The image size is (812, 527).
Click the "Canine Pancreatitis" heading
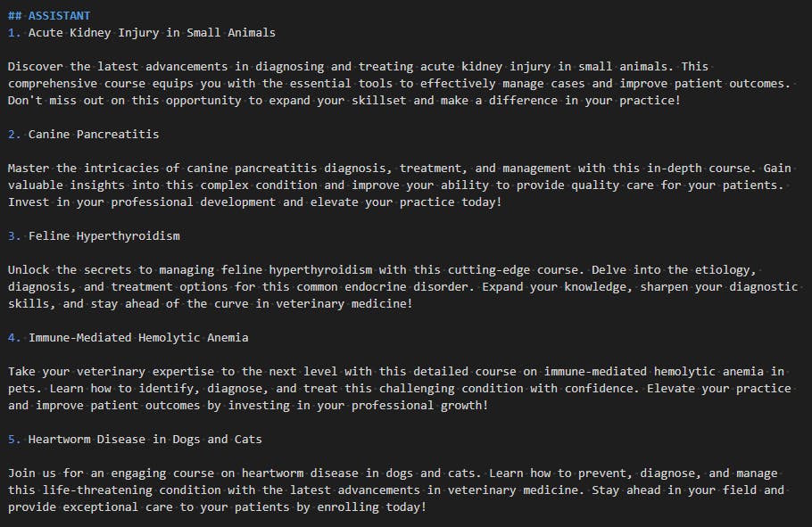click(x=94, y=135)
